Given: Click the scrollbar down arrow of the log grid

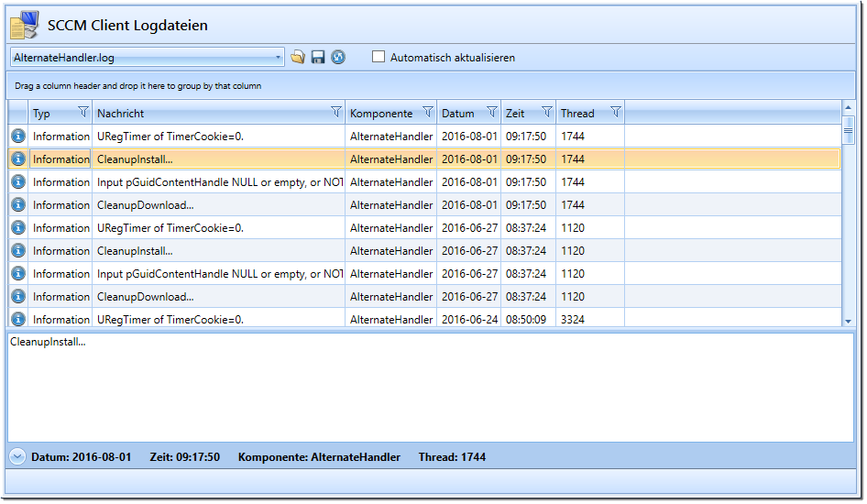Looking at the screenshot, I should coord(848,321).
